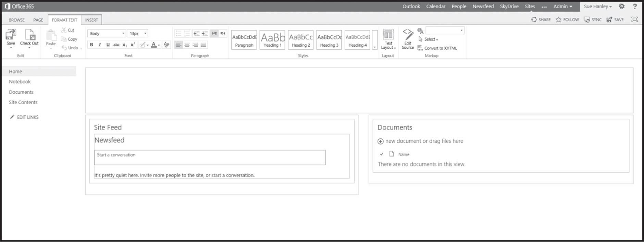Insert a bulleted list
Screen dimensions: 644x242
[178, 33]
